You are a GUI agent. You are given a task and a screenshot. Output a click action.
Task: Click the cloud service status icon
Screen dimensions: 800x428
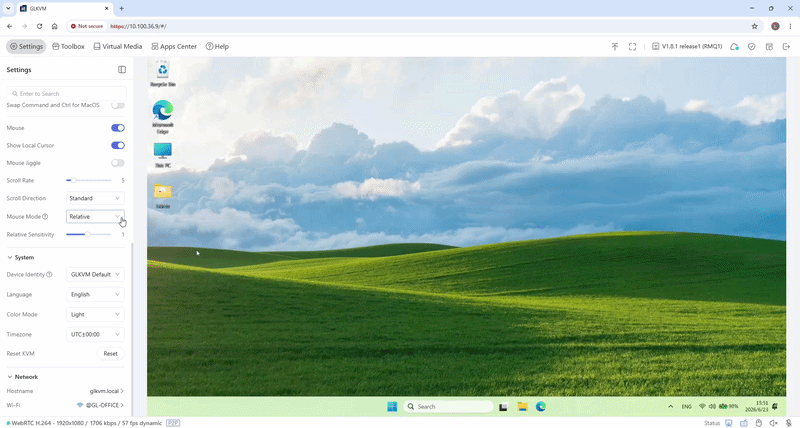[734, 46]
